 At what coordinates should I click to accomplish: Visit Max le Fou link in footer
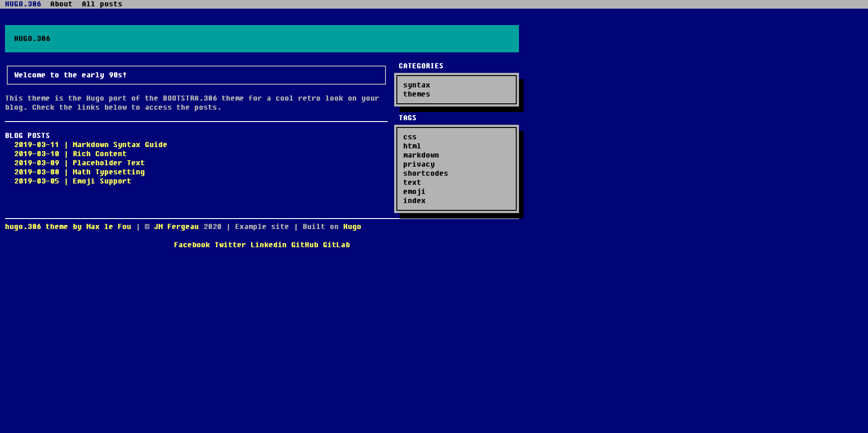(x=108, y=227)
